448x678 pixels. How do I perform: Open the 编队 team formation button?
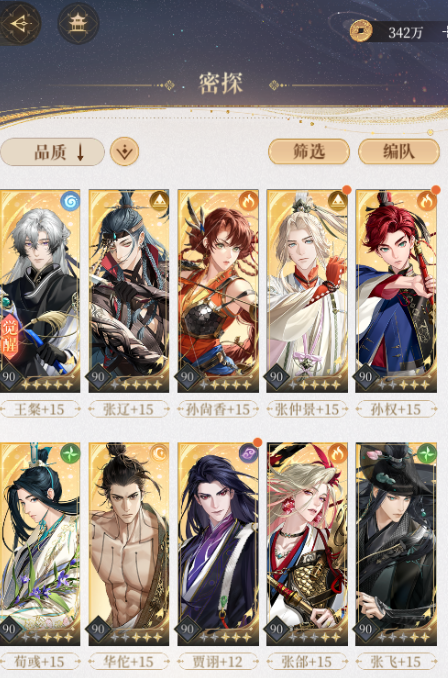[x=399, y=152]
